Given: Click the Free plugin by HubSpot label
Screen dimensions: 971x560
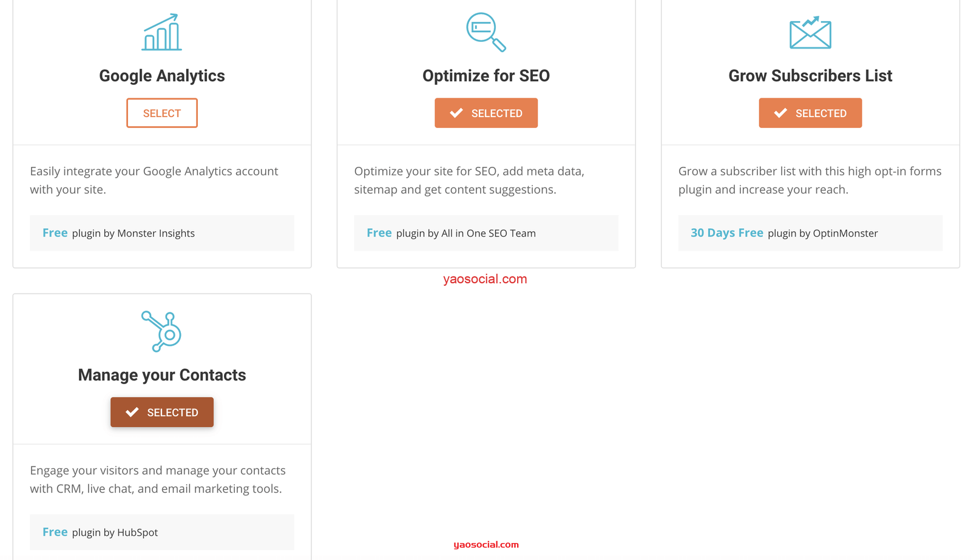Looking at the screenshot, I should click(x=100, y=532).
